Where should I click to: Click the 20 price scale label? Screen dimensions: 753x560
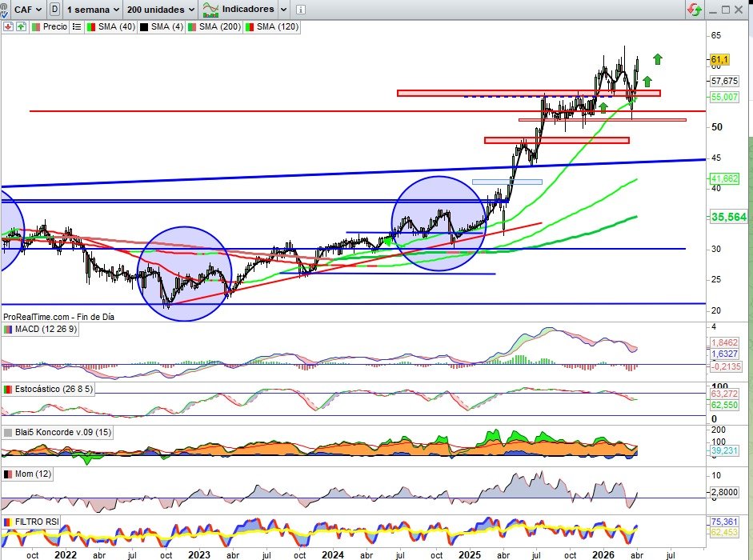click(x=716, y=310)
